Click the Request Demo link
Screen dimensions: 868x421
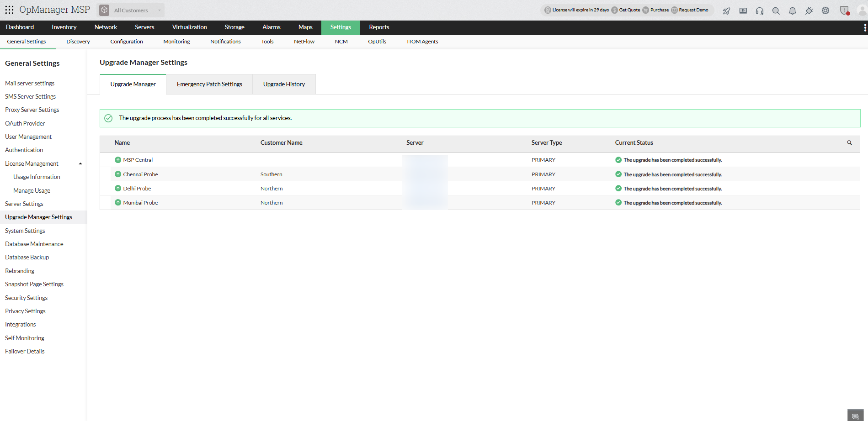693,10
